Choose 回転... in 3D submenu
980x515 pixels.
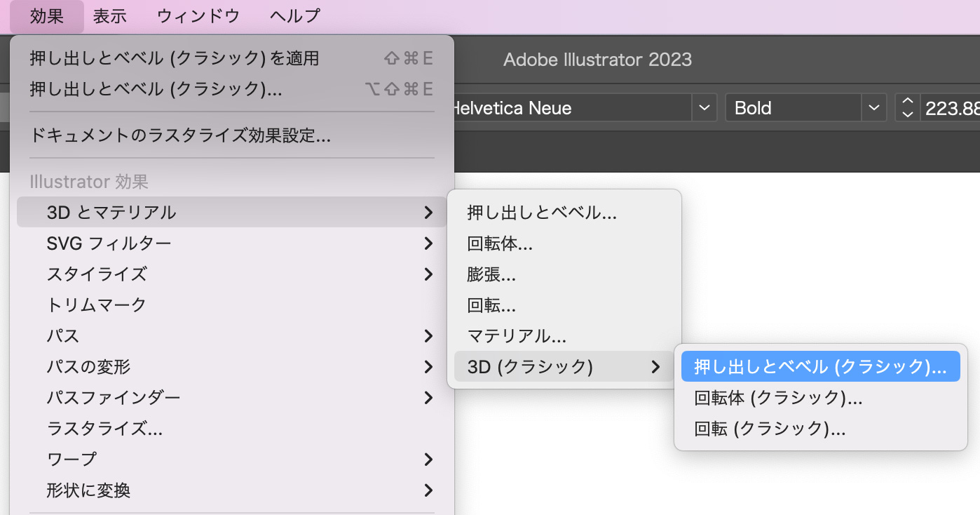tap(564, 305)
